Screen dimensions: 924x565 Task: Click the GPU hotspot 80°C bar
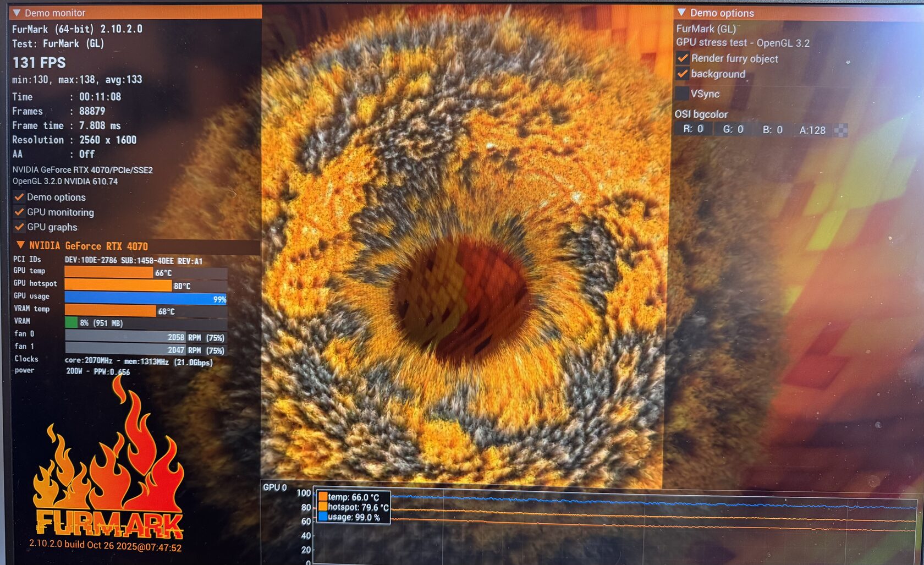(x=146, y=286)
